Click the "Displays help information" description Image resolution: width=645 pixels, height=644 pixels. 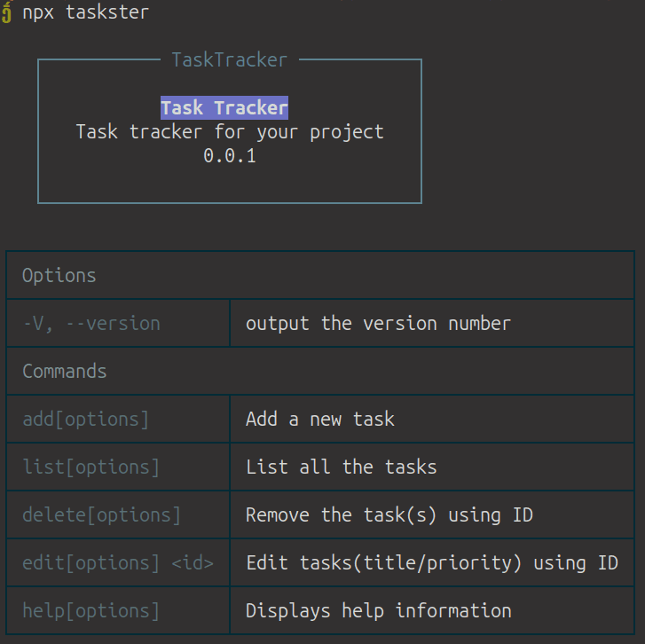379,611
